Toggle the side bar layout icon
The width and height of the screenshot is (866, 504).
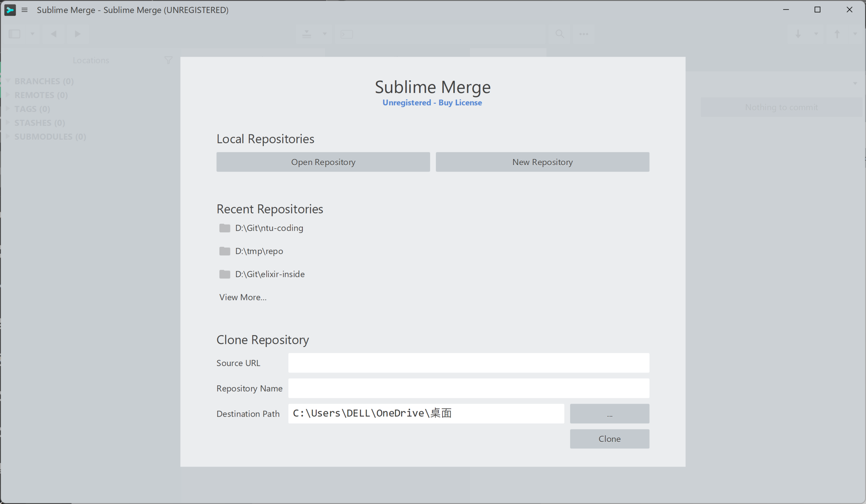[x=15, y=34]
